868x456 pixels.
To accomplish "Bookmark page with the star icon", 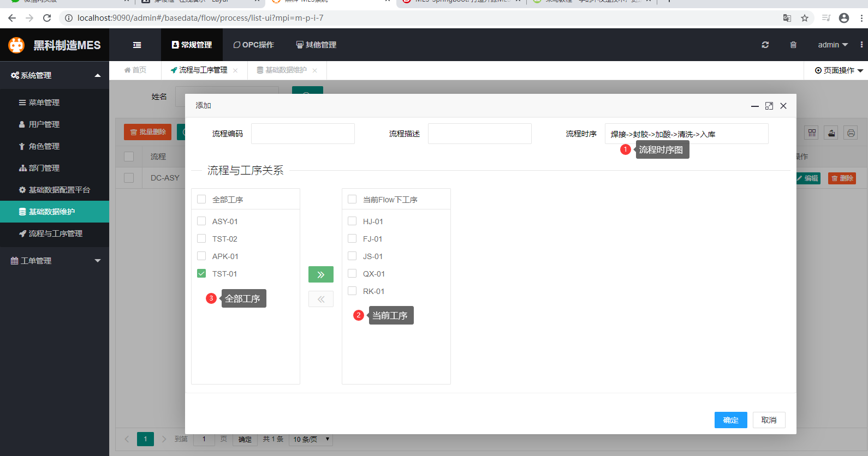I will click(805, 18).
